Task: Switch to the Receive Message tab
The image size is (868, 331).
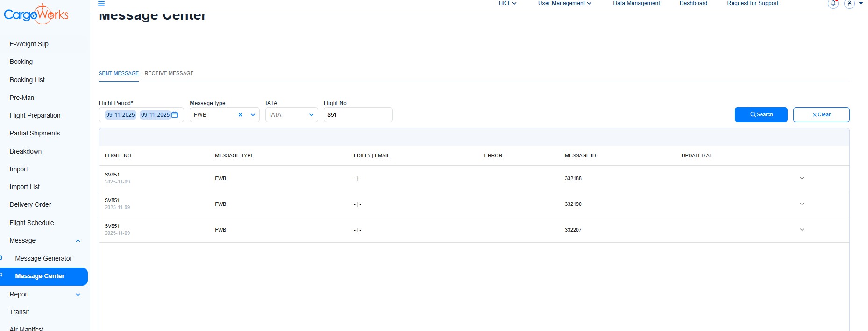Action: [x=169, y=73]
